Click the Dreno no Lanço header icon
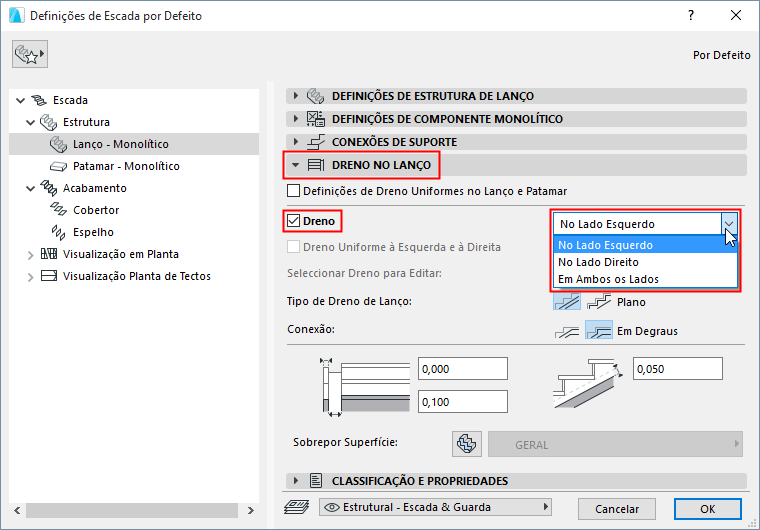This screenshot has height=530, width=760. pos(316,165)
